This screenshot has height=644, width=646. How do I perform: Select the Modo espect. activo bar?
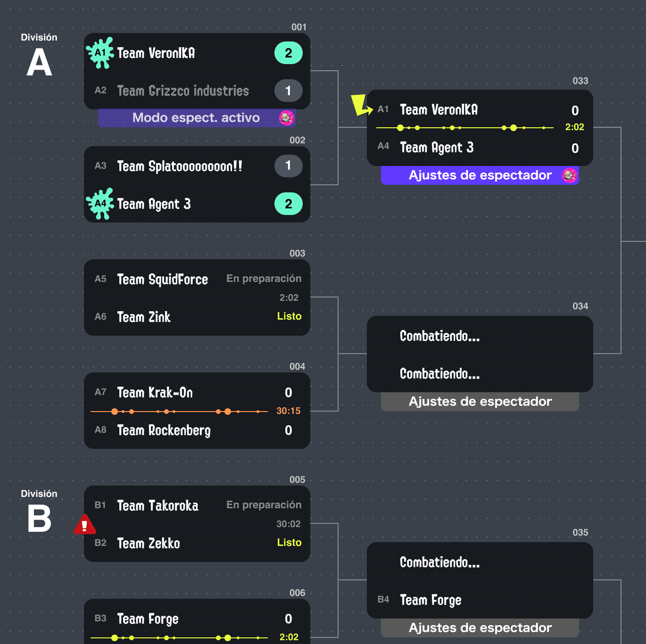197,118
